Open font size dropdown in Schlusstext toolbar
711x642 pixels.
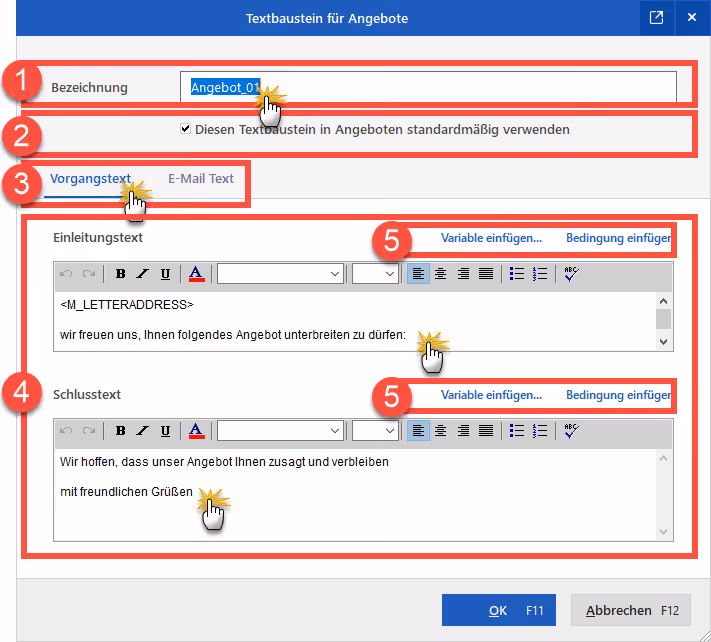375,431
